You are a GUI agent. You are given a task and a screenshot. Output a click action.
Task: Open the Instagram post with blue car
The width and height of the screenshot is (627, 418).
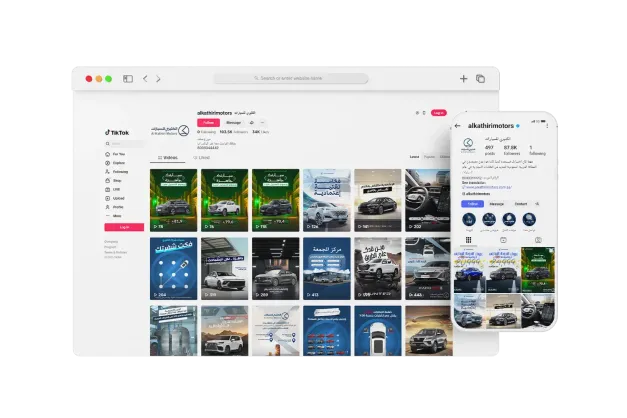click(469, 270)
